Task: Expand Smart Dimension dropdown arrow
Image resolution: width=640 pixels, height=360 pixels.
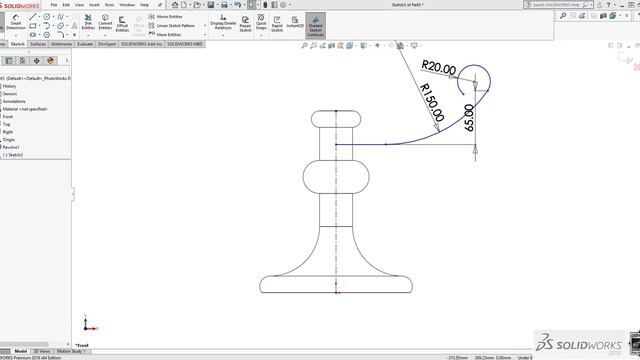Action: click(x=16, y=35)
